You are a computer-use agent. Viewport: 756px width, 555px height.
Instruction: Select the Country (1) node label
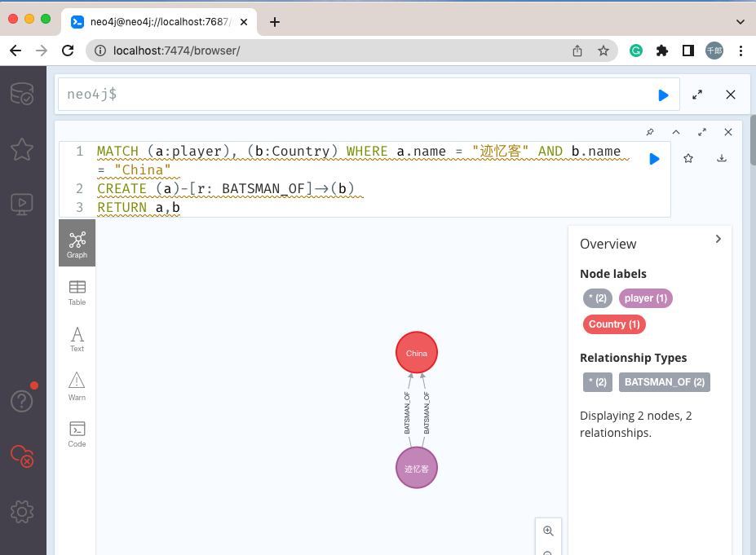point(614,324)
